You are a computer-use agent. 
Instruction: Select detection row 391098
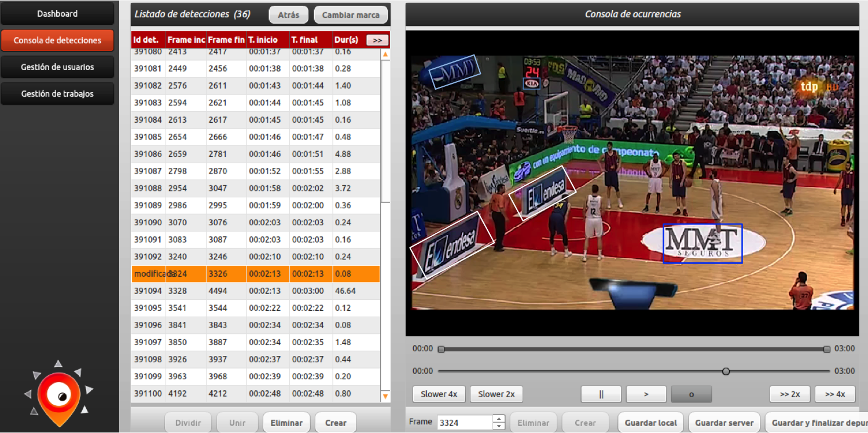coord(256,359)
